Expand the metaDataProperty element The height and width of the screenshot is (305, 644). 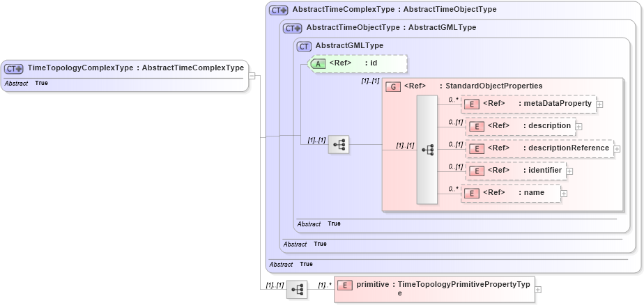[x=599, y=104]
